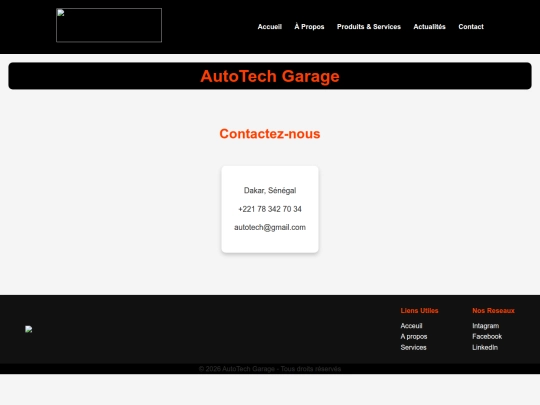Open the footer Acceuil link
The width and height of the screenshot is (540, 405).
(x=411, y=326)
